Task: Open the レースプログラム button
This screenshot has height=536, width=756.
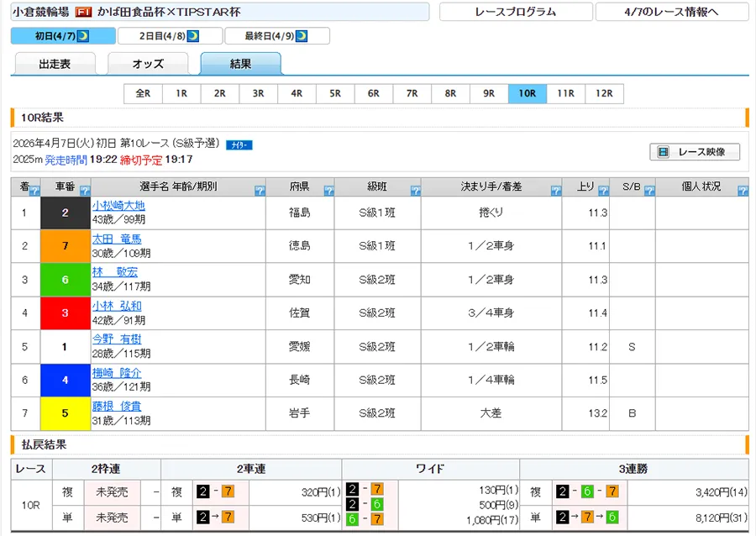Action: (515, 12)
